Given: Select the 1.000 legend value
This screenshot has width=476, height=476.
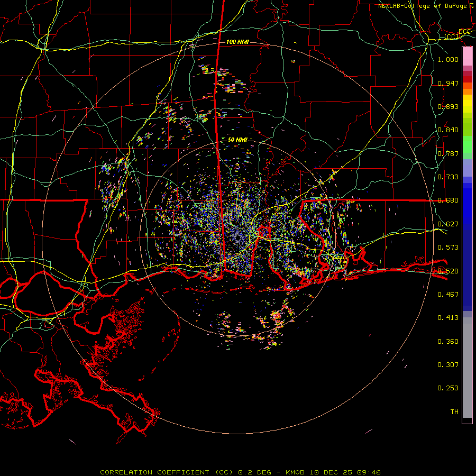Looking at the screenshot, I should [x=448, y=59].
